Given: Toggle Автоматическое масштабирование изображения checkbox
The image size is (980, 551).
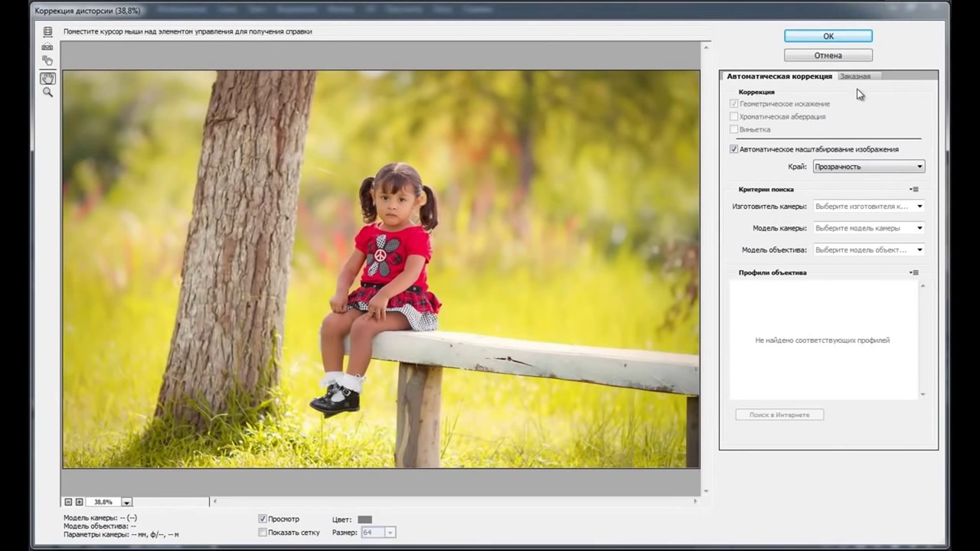Looking at the screenshot, I should click(x=733, y=149).
